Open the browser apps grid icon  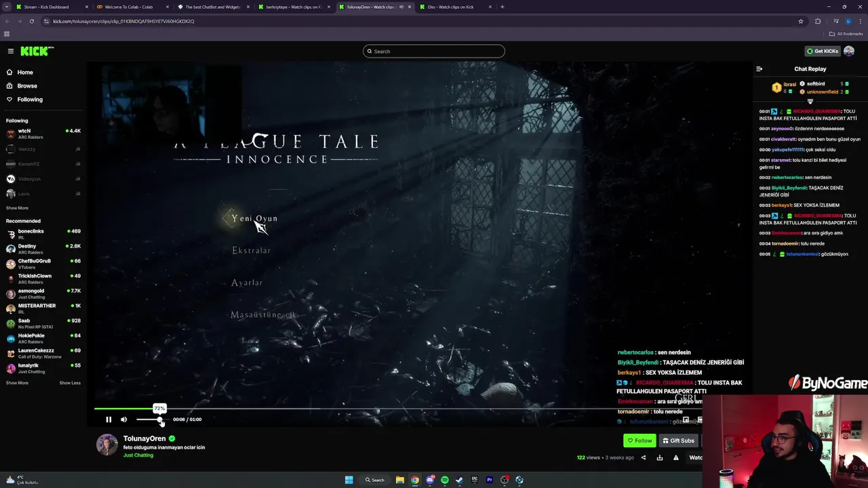tap(7, 34)
